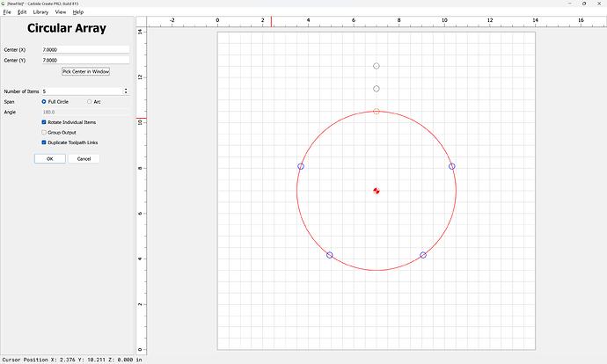Click the Cursor Position status text
This screenshot has height=364, width=607.
[72, 360]
